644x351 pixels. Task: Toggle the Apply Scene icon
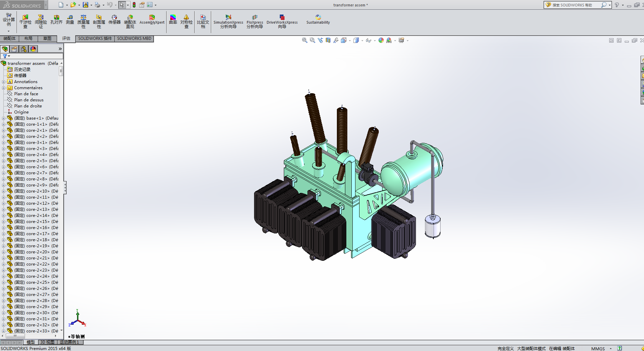pos(389,40)
